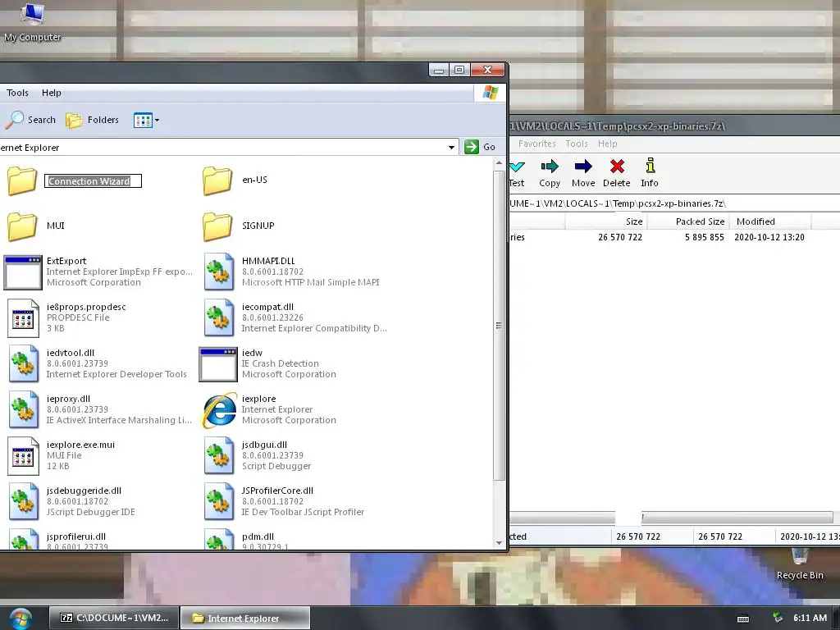This screenshot has height=630, width=840.
Task: Select HMMAPI.DLL file icon
Action: (x=218, y=272)
